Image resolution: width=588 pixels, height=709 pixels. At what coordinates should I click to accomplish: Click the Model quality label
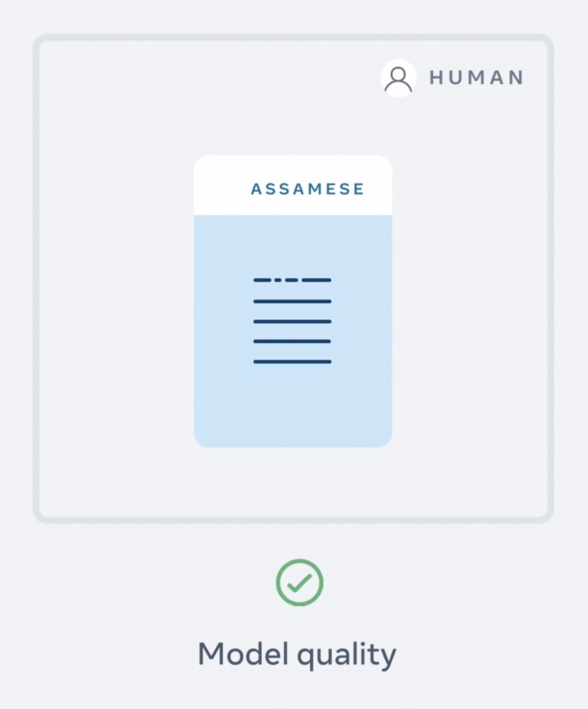tap(297, 655)
